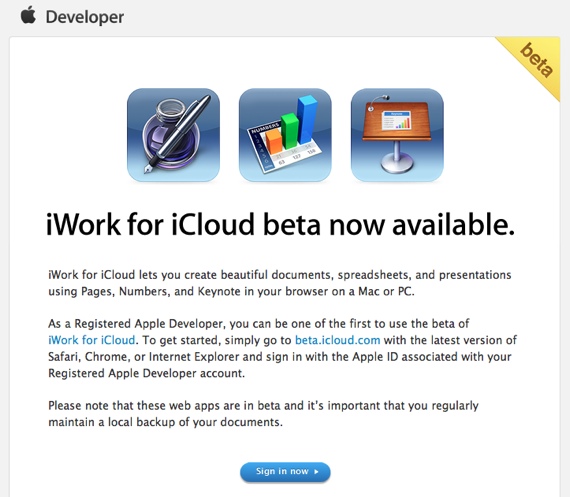Image resolution: width=570 pixels, height=497 pixels.
Task: Click the text 'Registered Apple Developer account.'
Action: (146, 373)
